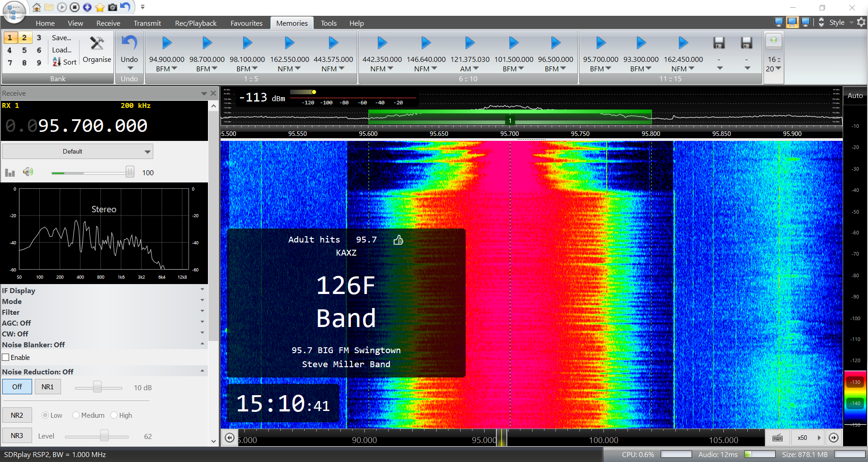
Task: Click the camera screenshot icon in title bar
Action: coord(113,7)
